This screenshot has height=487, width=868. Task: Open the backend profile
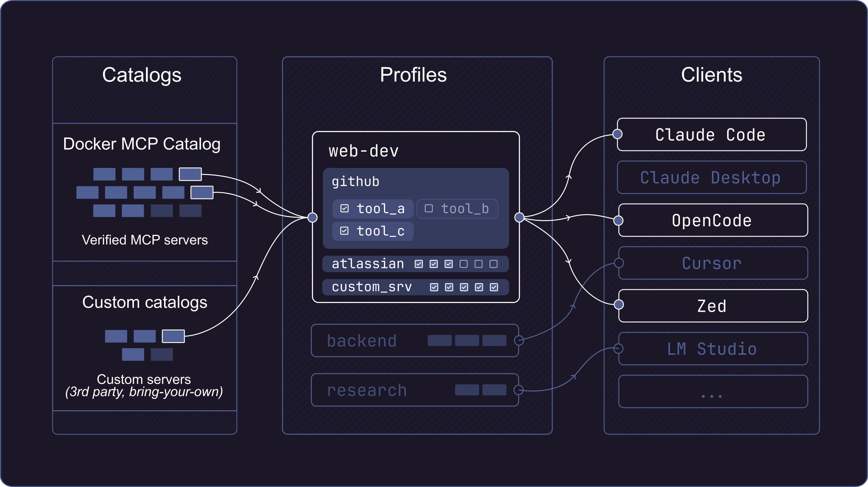pyautogui.click(x=415, y=340)
